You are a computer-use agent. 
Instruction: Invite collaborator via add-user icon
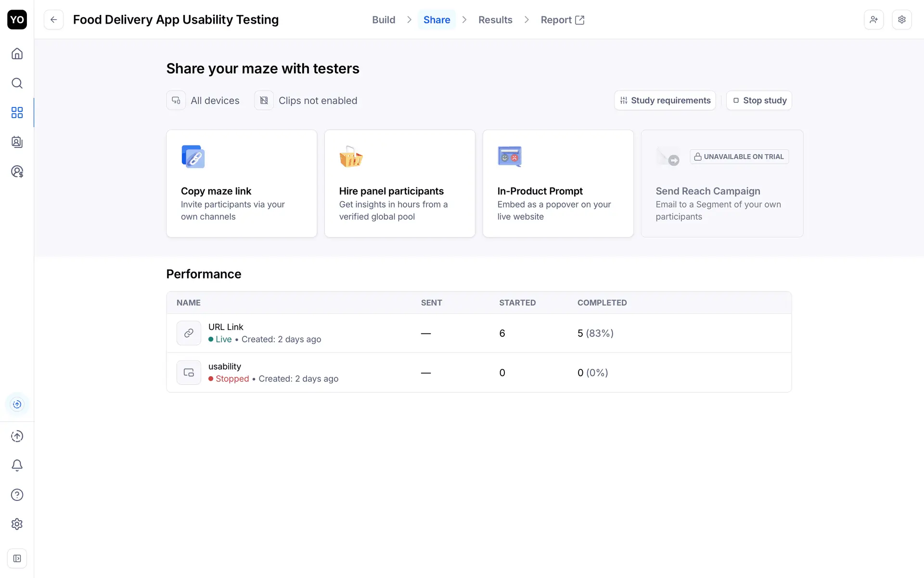click(873, 20)
